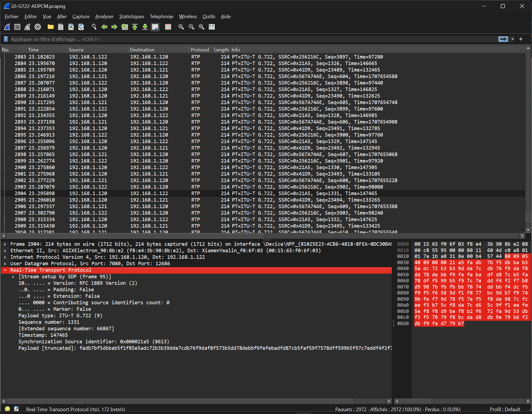The width and height of the screenshot is (532, 414).
Task: Open the Vue menu
Action: (47, 17)
